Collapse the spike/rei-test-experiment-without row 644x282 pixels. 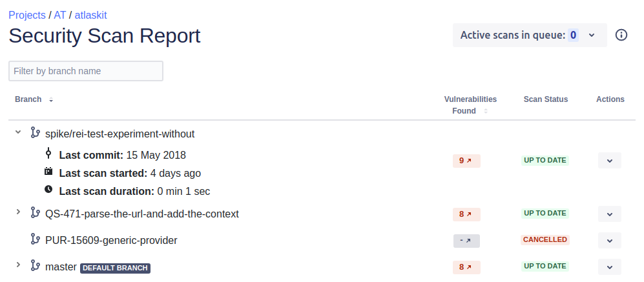pyautogui.click(x=18, y=133)
